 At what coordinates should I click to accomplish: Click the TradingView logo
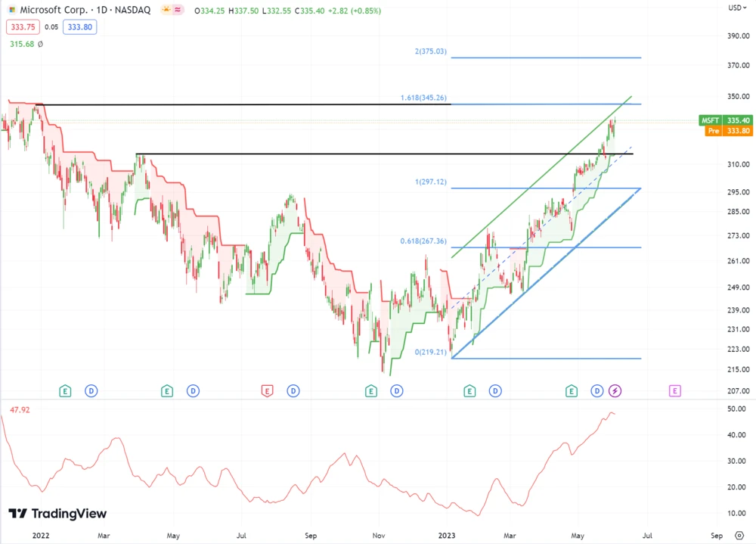click(57, 514)
